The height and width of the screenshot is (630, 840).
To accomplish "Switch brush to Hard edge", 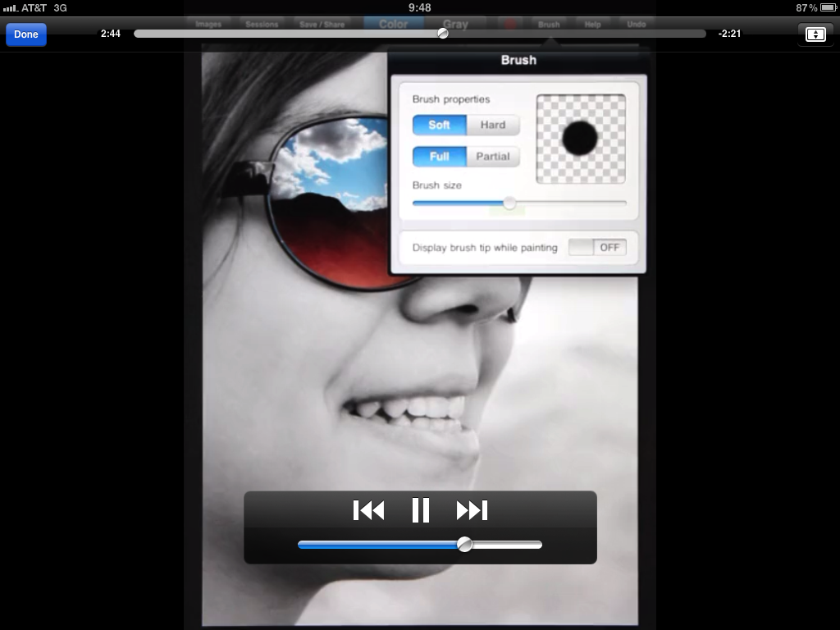I will tap(493, 125).
